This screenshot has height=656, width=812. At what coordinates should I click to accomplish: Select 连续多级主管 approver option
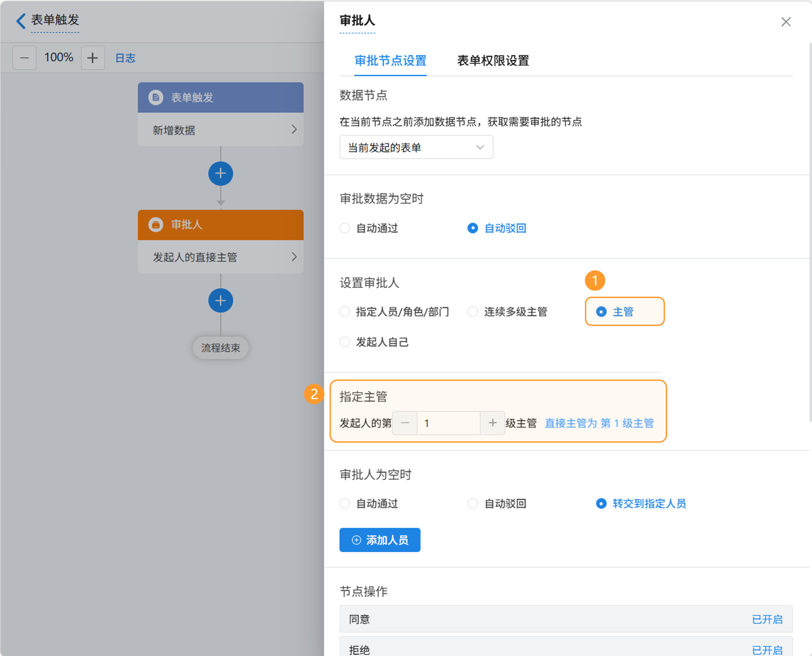(x=473, y=312)
